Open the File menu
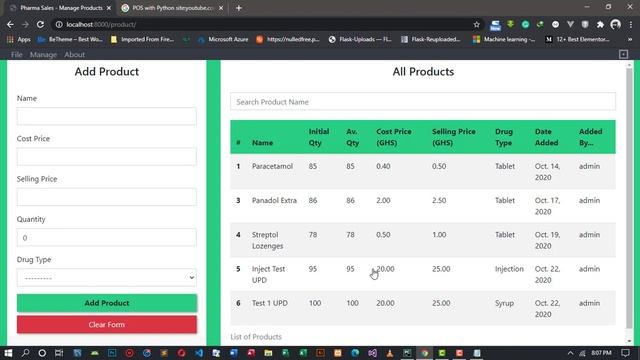This screenshot has height=360, width=640. point(17,54)
